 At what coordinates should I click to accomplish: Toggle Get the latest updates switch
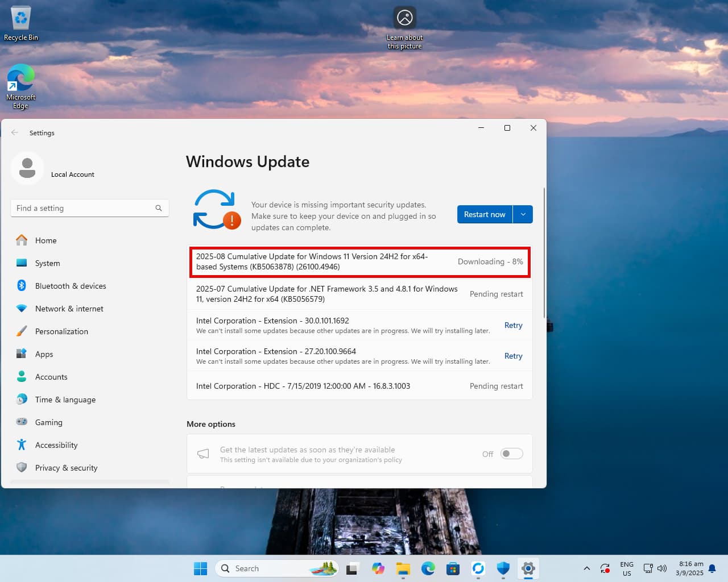(511, 454)
